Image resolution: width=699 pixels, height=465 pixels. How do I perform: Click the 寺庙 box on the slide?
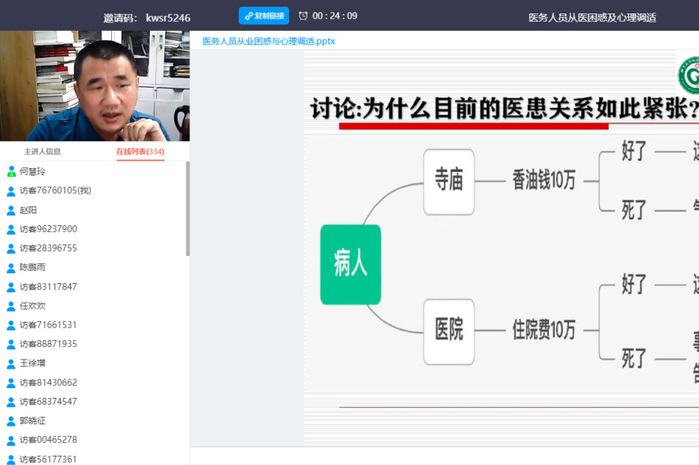[448, 181]
